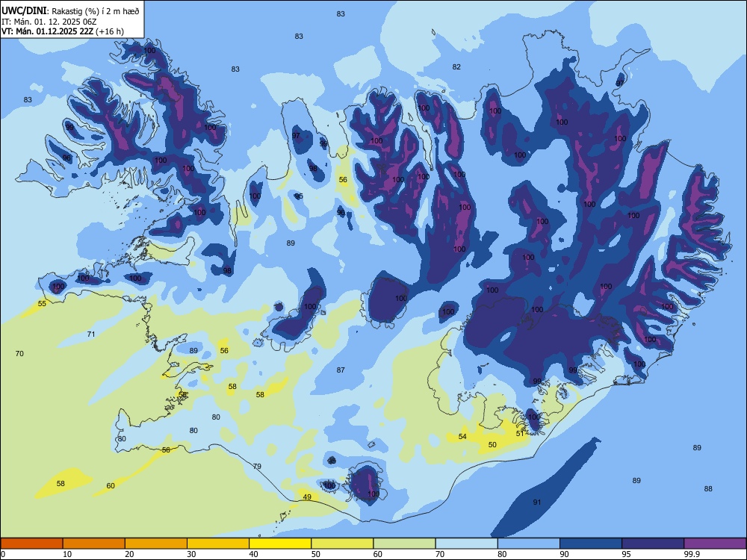Select the orange 10–20 legend color band
Viewport: 747px width, 560px height.
coord(94,544)
